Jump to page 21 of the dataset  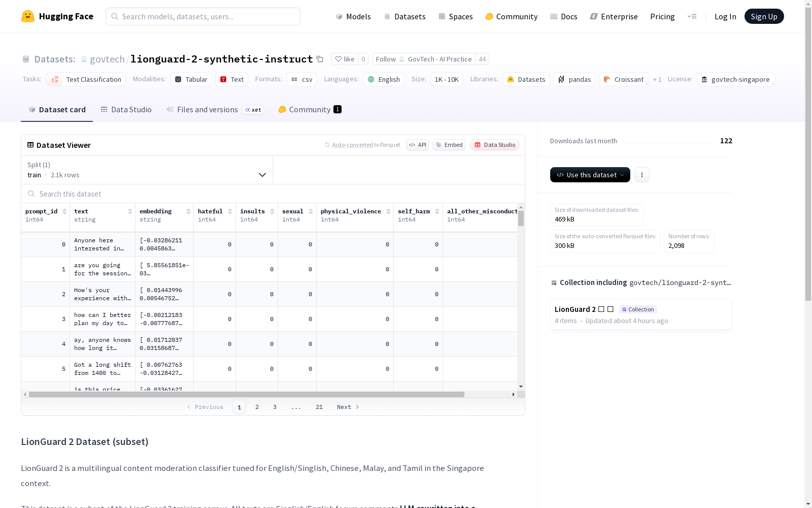coord(319,407)
